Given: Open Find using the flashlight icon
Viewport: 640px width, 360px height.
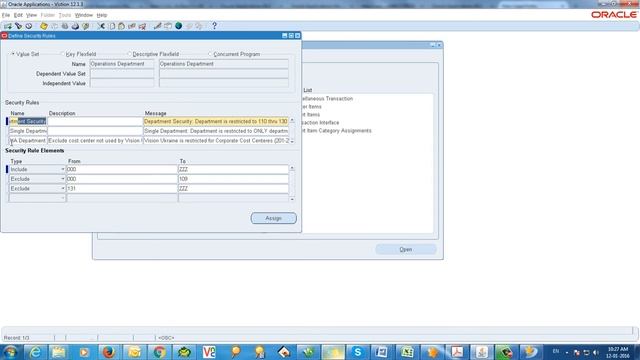Looking at the screenshot, I should coord(18,26).
